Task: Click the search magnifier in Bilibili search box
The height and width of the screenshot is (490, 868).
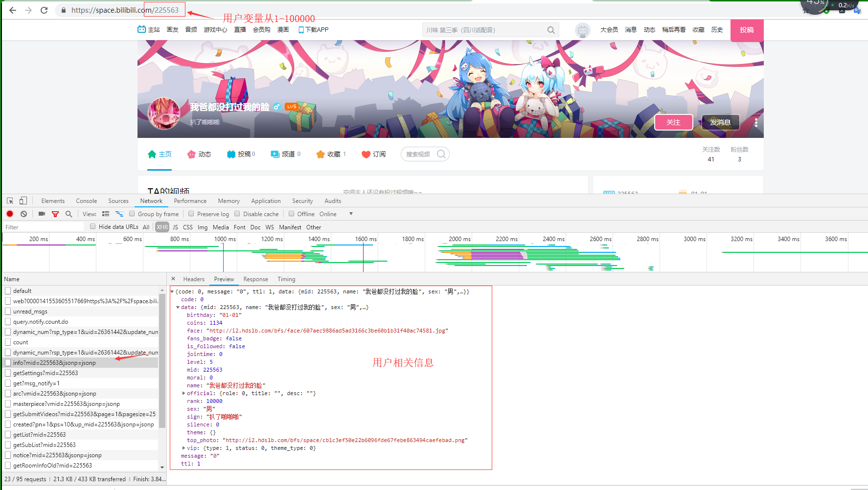Action: pos(551,30)
